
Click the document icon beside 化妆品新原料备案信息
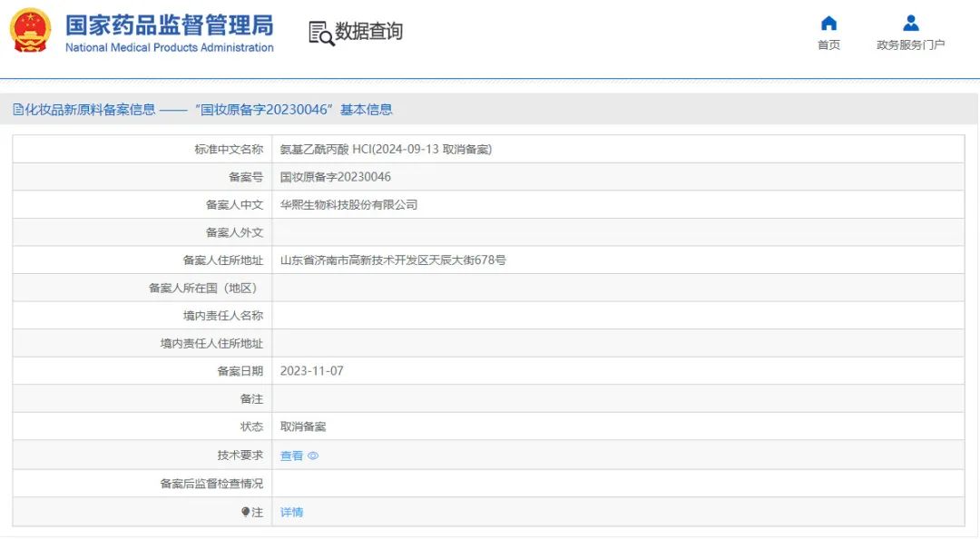click(x=17, y=110)
